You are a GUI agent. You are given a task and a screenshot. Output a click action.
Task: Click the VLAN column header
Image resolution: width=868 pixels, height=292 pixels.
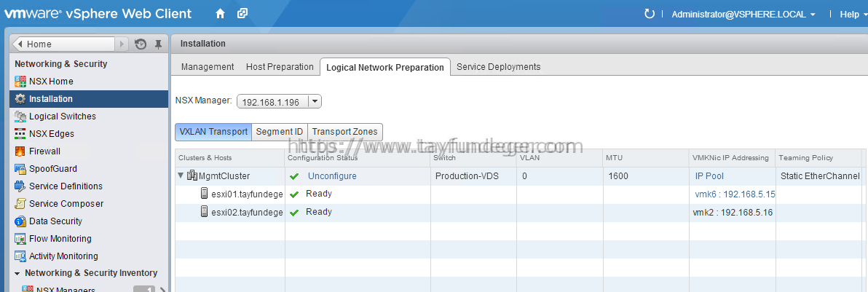click(560, 158)
